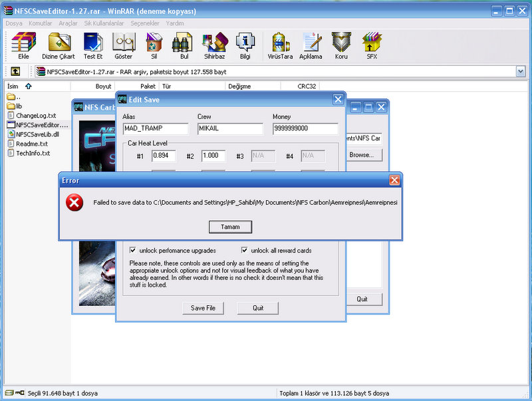Open the Araçlar menu
The width and height of the screenshot is (532, 401).
[x=68, y=23]
